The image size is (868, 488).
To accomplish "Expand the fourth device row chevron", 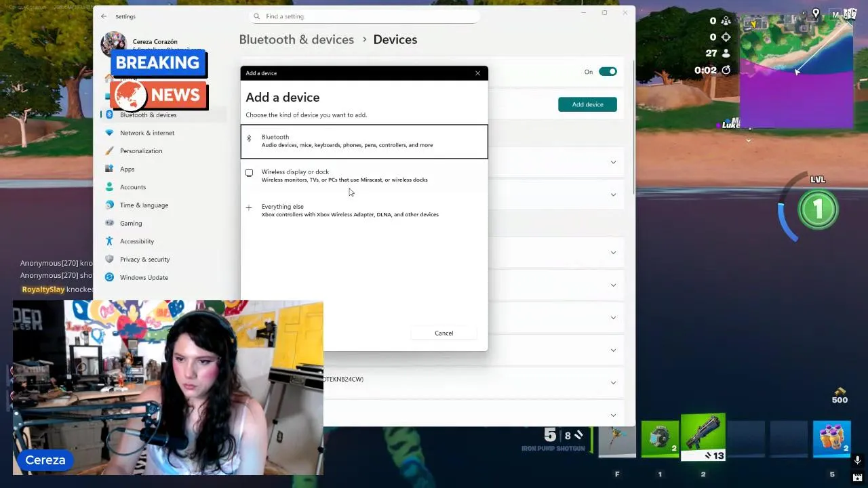I will 613,285.
